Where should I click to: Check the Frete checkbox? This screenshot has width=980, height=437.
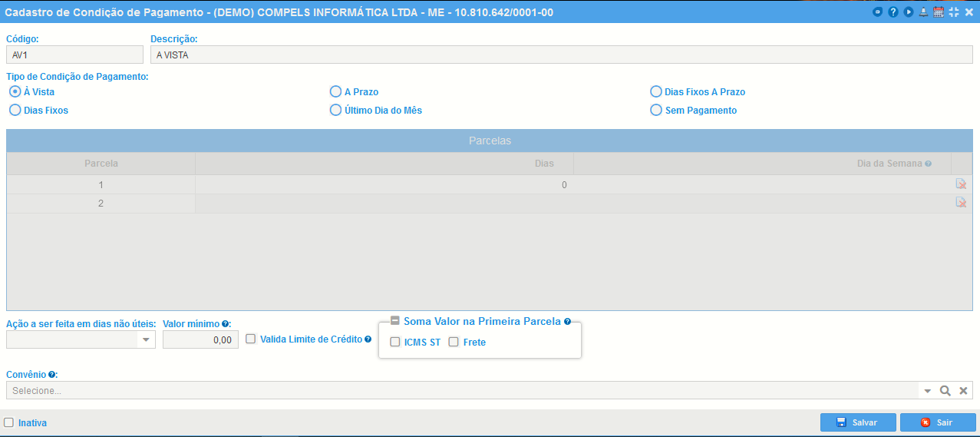tap(454, 342)
